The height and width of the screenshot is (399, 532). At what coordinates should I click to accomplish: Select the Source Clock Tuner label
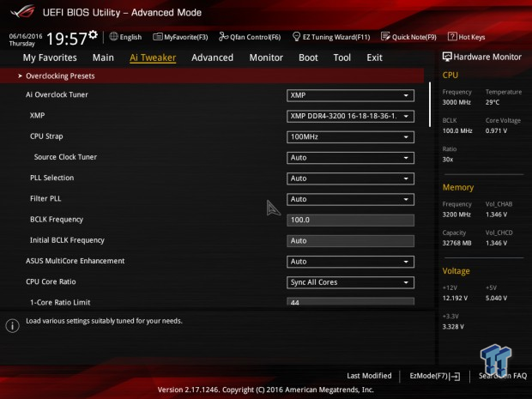pos(65,157)
